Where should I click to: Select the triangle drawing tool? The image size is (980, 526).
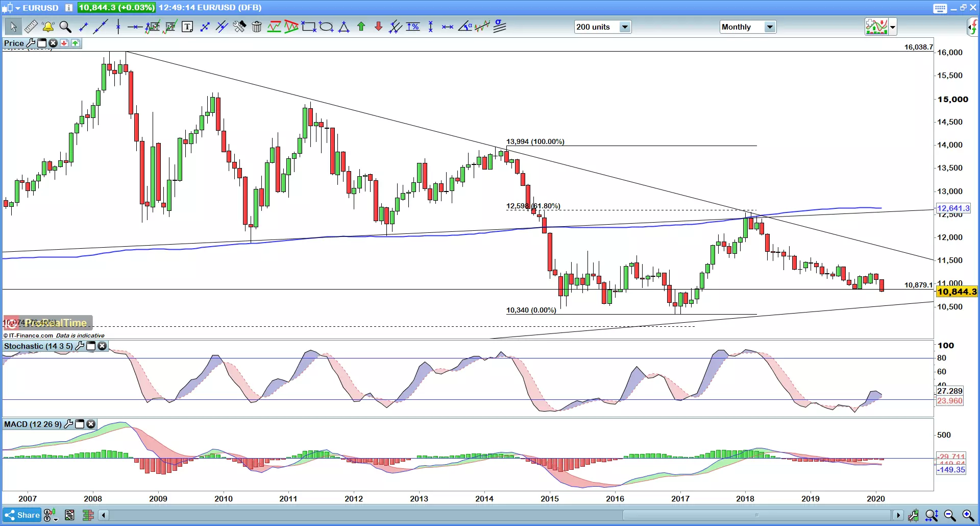coord(344,27)
